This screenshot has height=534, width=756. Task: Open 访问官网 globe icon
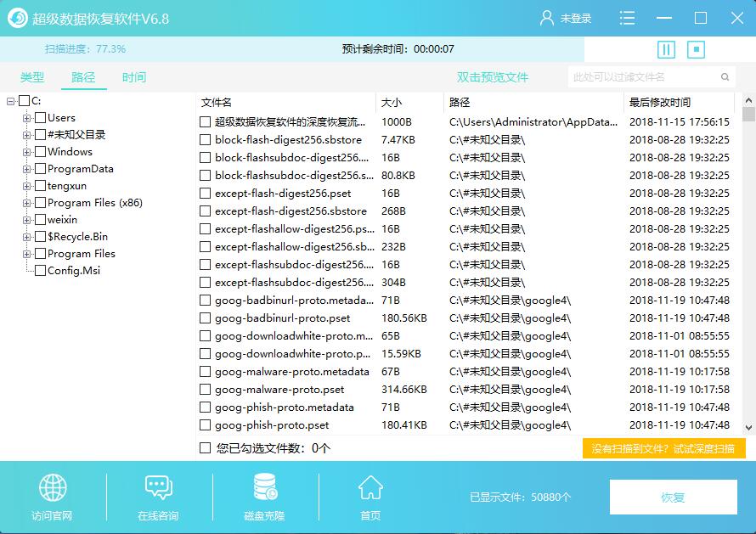[53, 487]
